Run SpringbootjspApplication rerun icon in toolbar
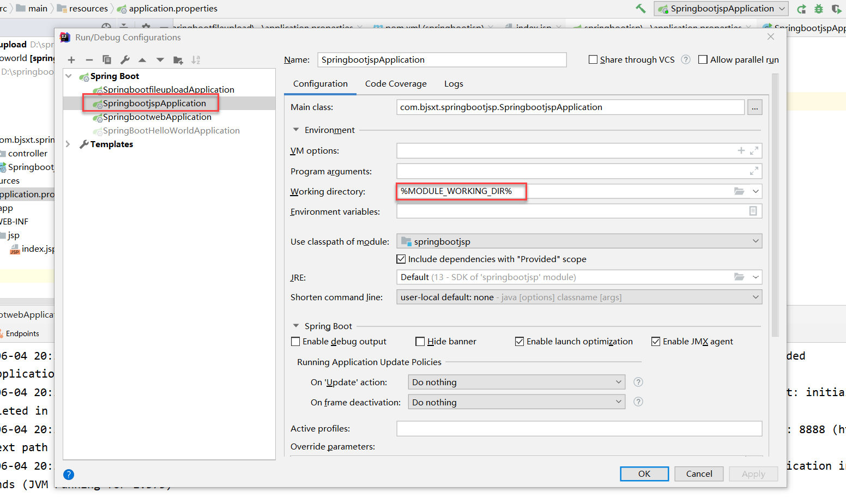 (801, 9)
